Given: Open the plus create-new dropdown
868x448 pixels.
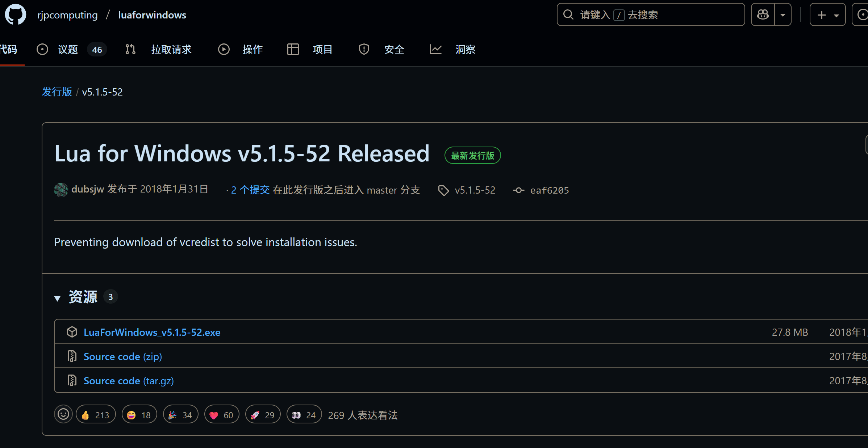Looking at the screenshot, I should (x=827, y=15).
